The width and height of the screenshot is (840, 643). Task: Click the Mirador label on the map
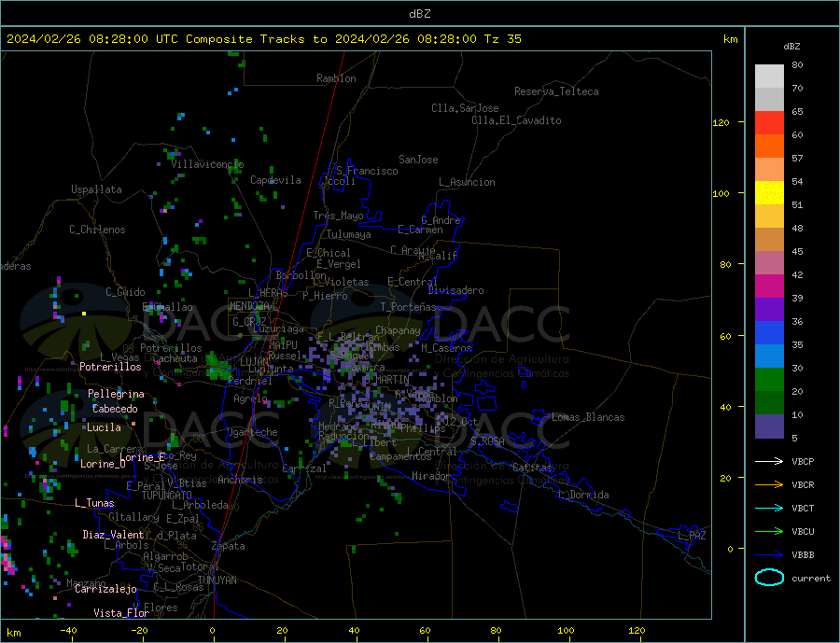coord(431,476)
